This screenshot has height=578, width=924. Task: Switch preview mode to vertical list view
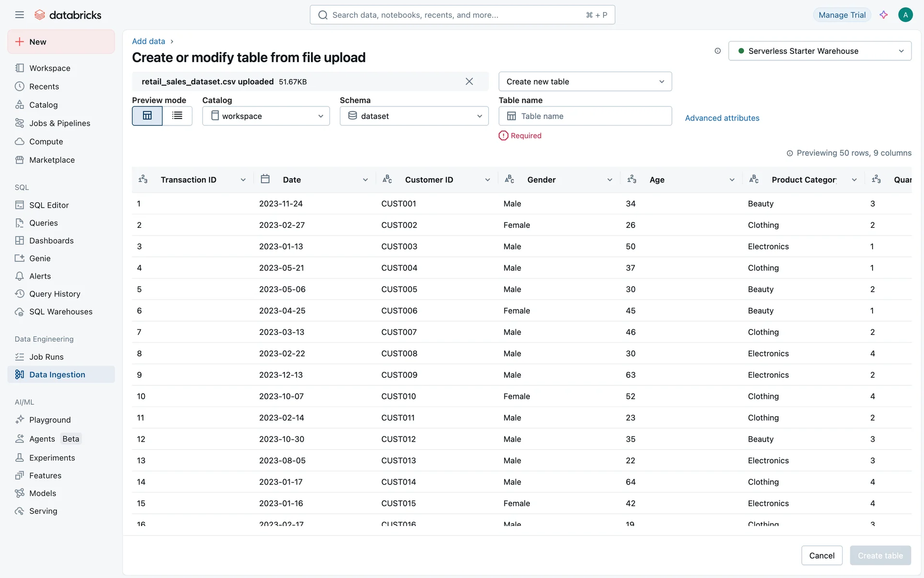click(177, 116)
